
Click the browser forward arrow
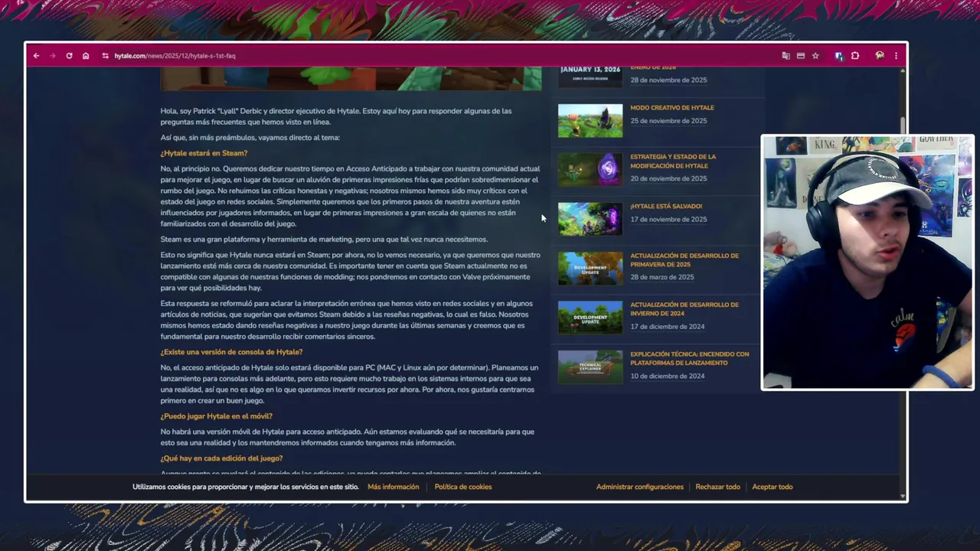click(52, 56)
